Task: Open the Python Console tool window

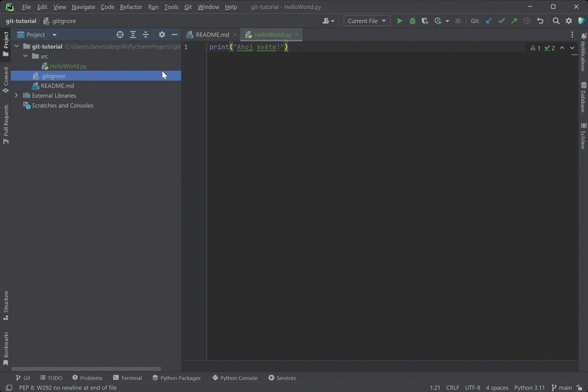Action: coord(235,378)
